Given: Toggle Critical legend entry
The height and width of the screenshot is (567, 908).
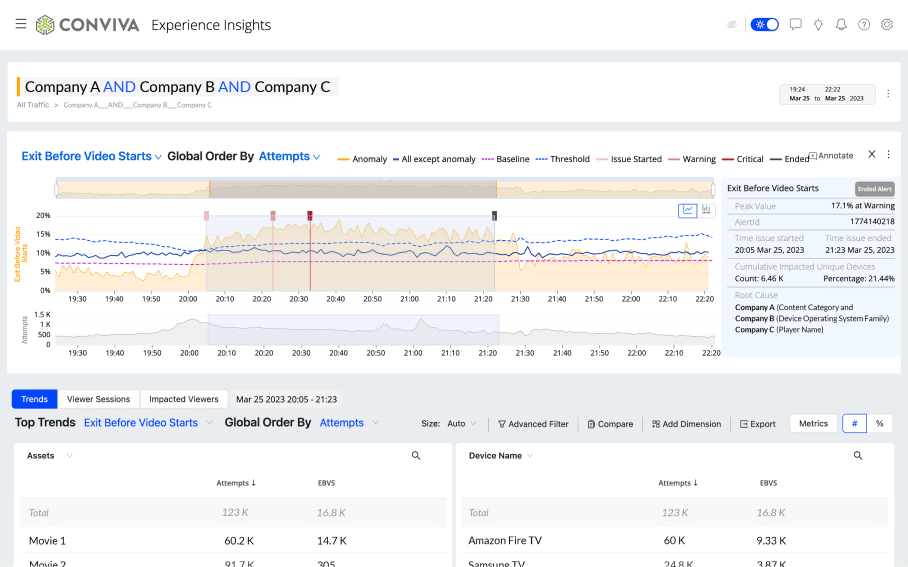Looking at the screenshot, I should click(x=742, y=159).
